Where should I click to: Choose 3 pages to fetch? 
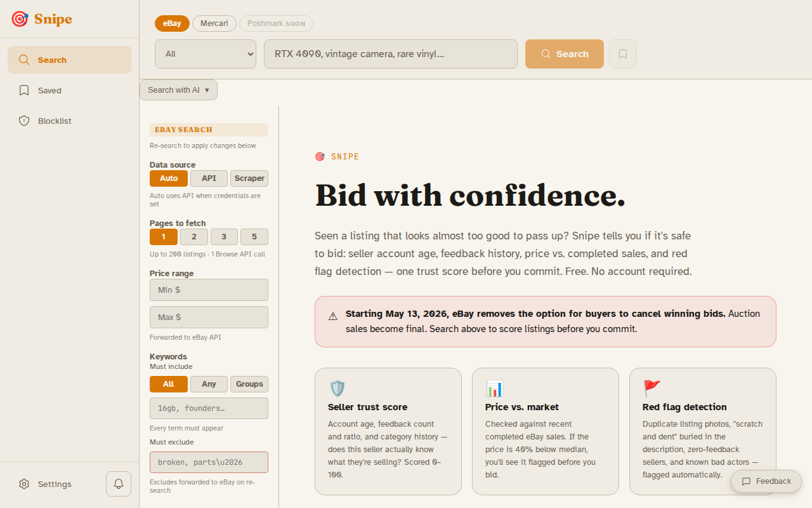coord(224,237)
